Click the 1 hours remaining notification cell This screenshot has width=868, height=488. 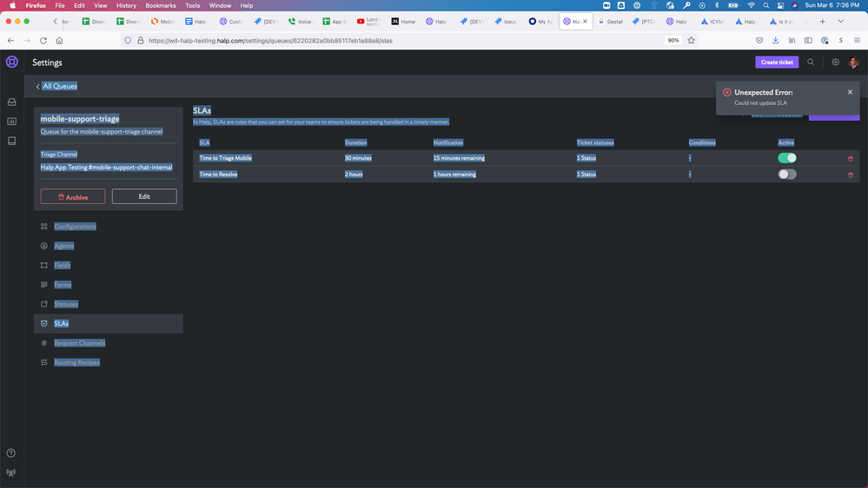click(x=454, y=175)
